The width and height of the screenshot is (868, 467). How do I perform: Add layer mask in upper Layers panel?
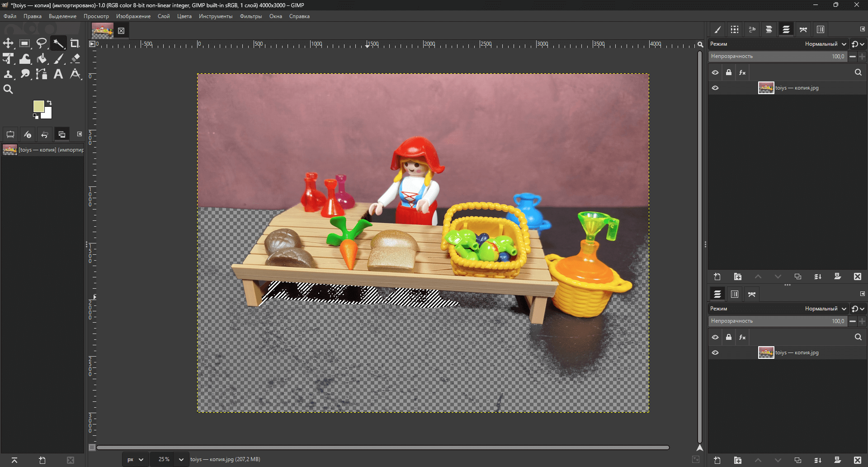click(838, 276)
